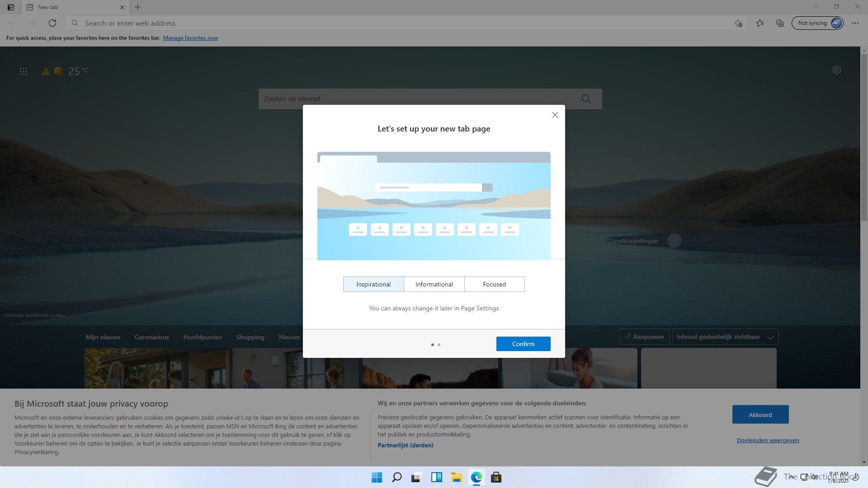Open the Shopping news tab
868x488 pixels.
[250, 337]
